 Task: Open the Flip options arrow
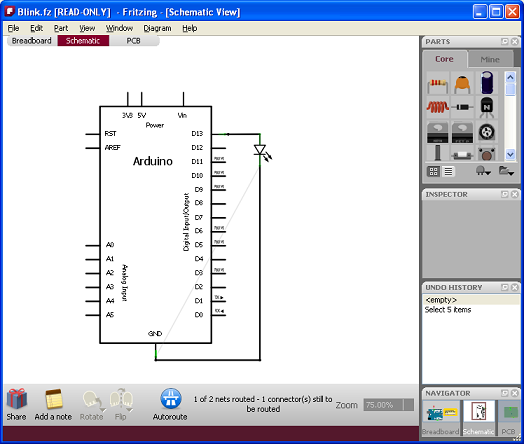130,410
